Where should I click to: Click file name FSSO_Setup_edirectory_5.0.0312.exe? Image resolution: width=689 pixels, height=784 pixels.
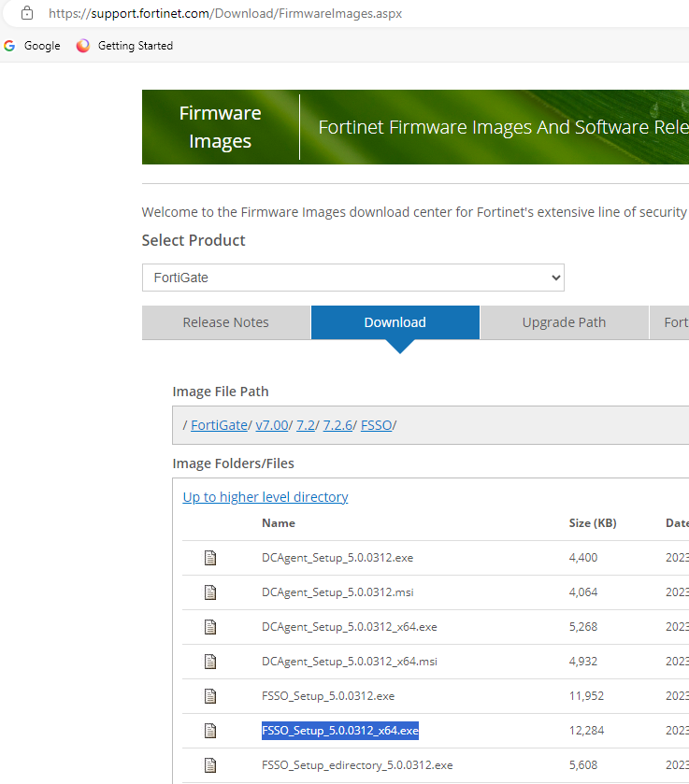coord(357,765)
